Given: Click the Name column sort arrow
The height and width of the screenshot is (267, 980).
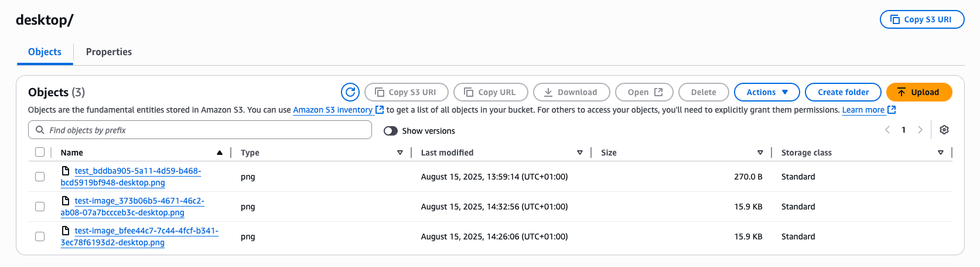Looking at the screenshot, I should 220,153.
